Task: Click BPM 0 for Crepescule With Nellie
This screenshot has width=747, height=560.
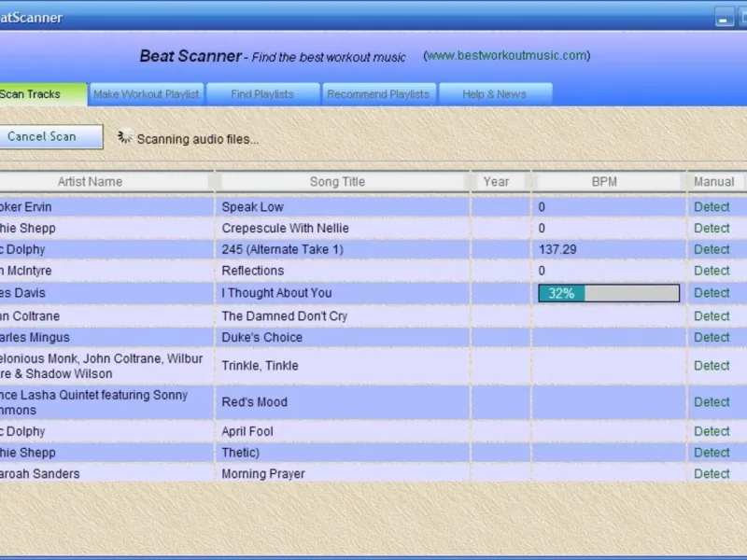Action: coord(542,229)
